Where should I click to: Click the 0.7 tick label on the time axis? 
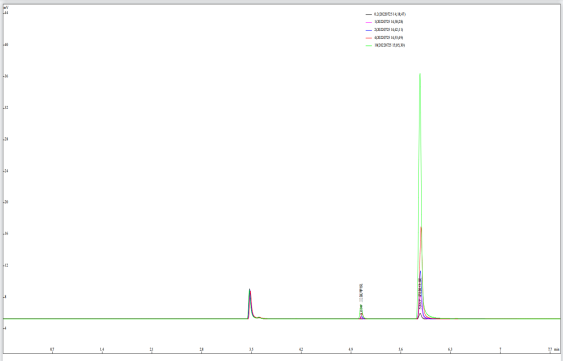click(52, 349)
